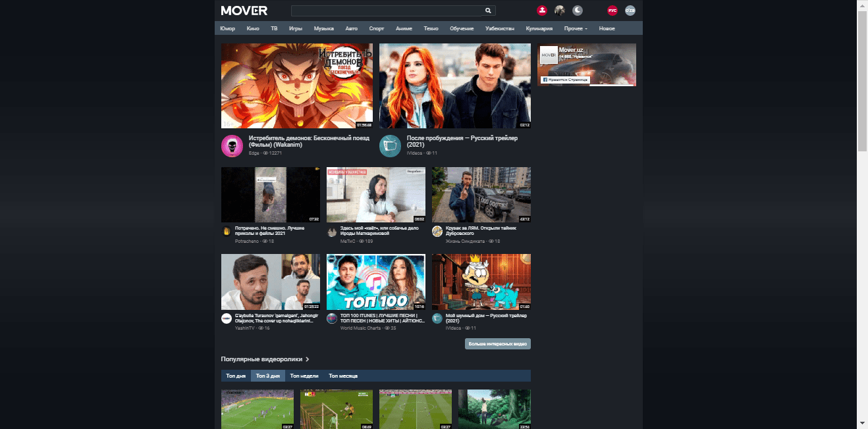Viewport: 868px width, 429px height.
Task: Open the Игры category
Action: tap(296, 29)
